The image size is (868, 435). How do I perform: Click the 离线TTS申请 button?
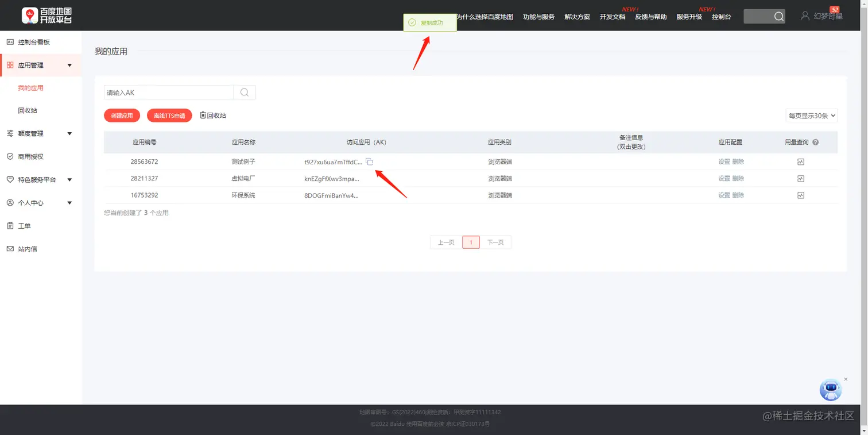coord(169,115)
